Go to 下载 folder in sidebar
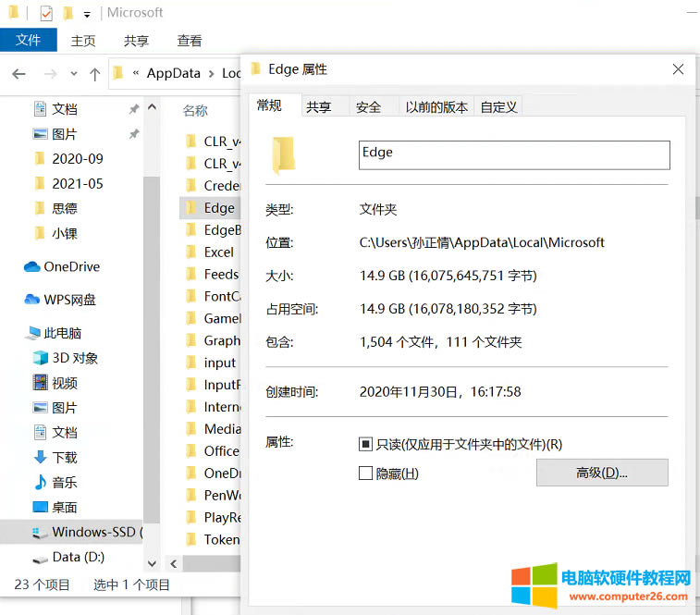Image resolution: width=700 pixels, height=615 pixels. click(64, 457)
